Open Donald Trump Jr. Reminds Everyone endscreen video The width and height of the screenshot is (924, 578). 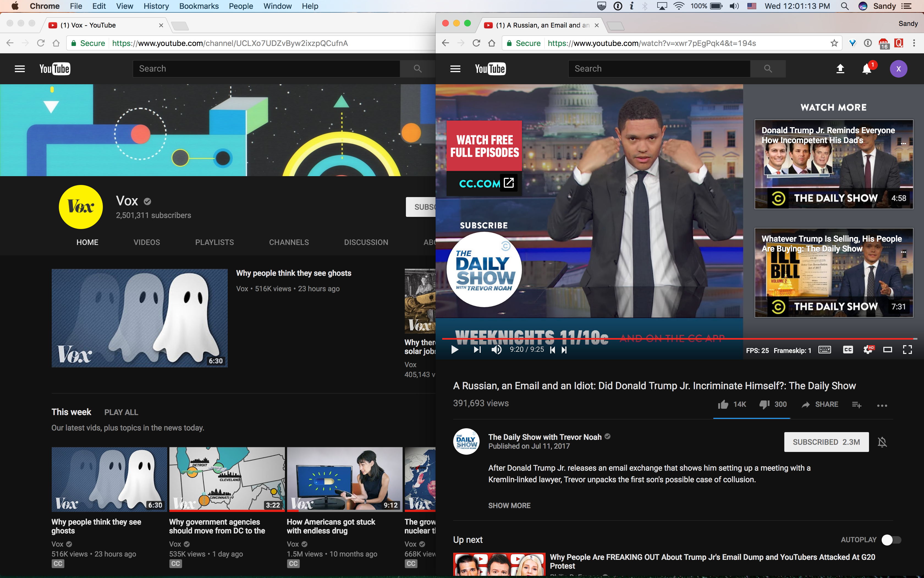click(834, 164)
